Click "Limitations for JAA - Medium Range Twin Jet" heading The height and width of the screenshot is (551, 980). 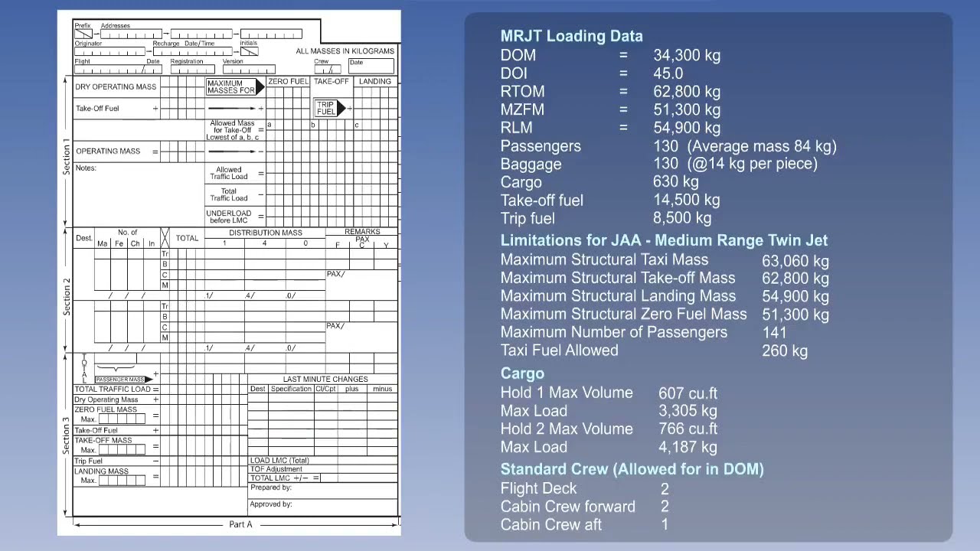(664, 240)
